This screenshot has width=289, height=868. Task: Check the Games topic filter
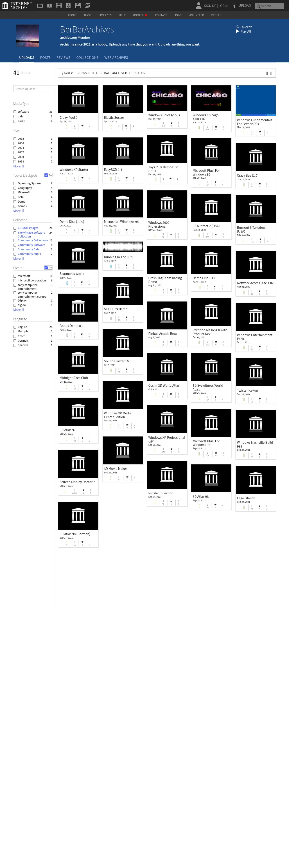[15, 206]
